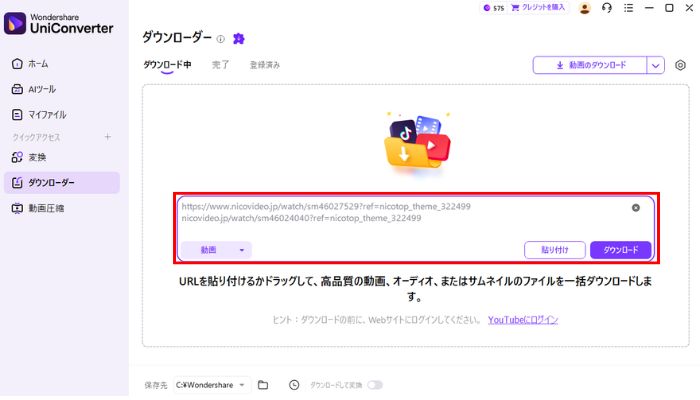Toggle the download-then-convert switch
This screenshot has height=400, width=700.
tap(375, 385)
